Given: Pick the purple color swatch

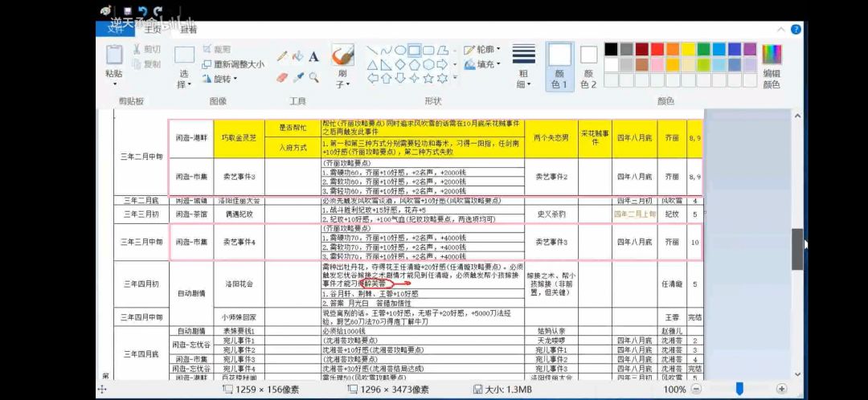Looking at the screenshot, I should pyautogui.click(x=750, y=49).
